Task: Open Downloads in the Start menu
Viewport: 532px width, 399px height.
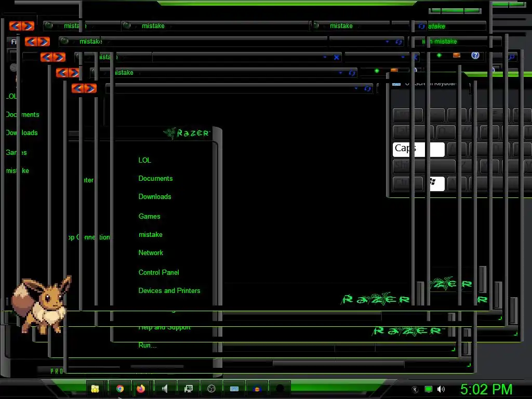Action: tap(155, 197)
